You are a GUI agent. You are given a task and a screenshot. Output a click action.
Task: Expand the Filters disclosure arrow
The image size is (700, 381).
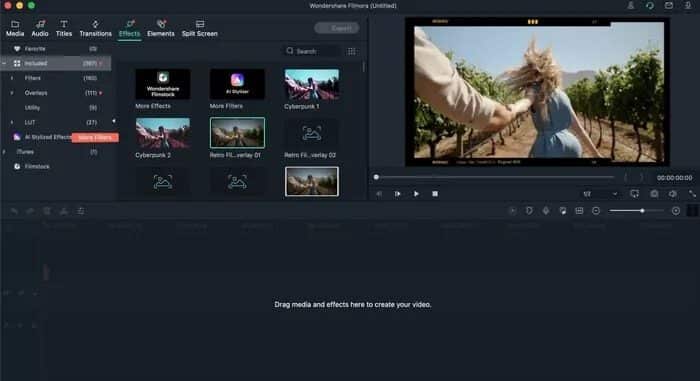(12, 78)
